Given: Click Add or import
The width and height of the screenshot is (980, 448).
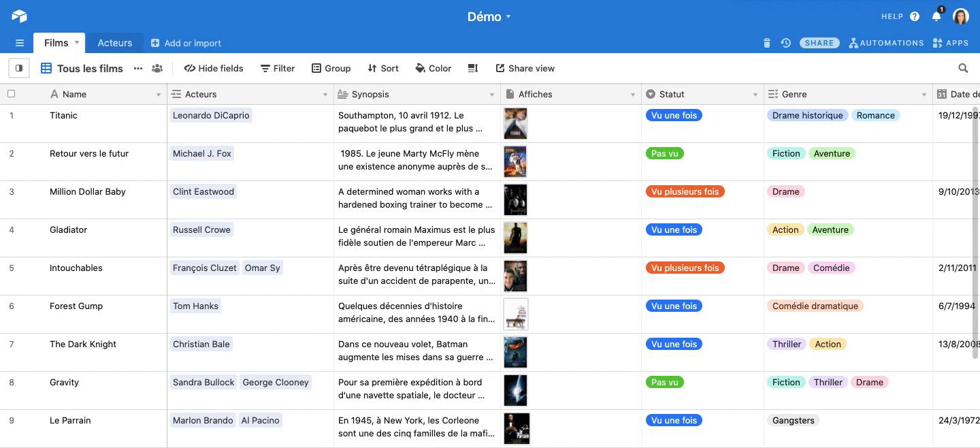Looking at the screenshot, I should [x=186, y=43].
